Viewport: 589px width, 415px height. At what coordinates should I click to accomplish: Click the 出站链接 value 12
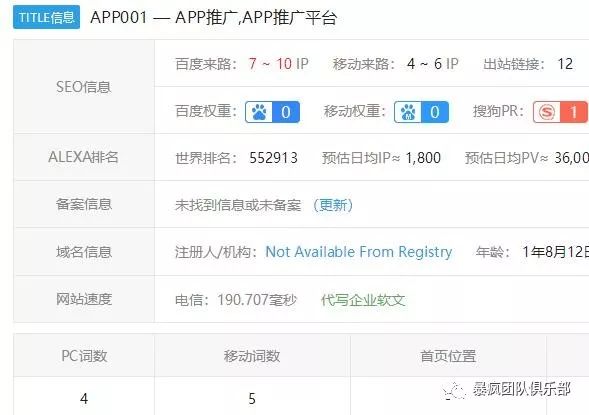point(565,64)
